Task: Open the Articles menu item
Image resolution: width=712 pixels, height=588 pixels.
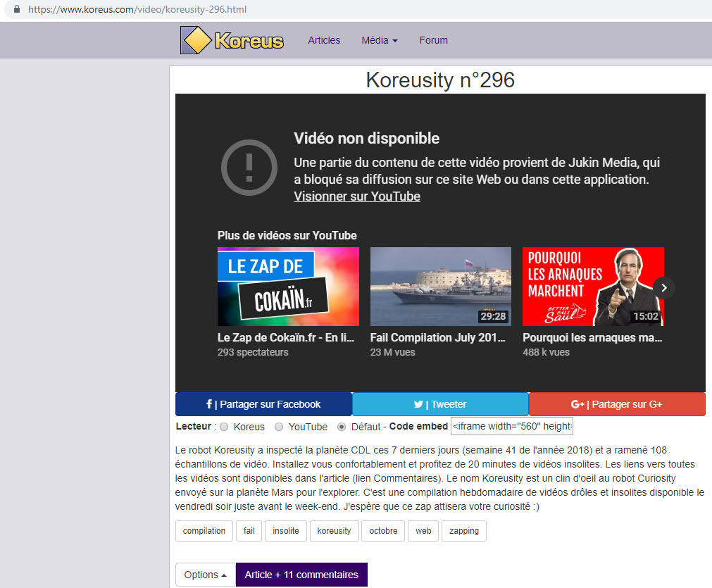Action: (x=324, y=40)
